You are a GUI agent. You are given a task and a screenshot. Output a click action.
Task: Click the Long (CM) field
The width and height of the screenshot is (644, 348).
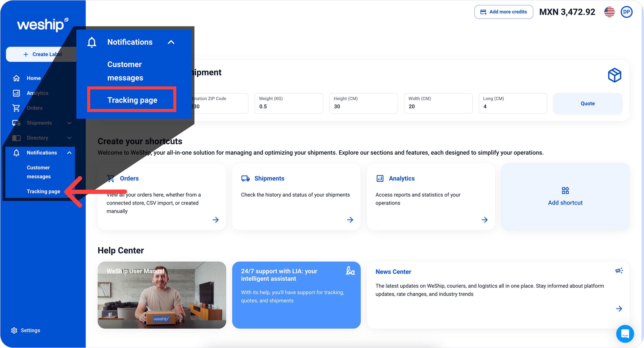point(513,104)
